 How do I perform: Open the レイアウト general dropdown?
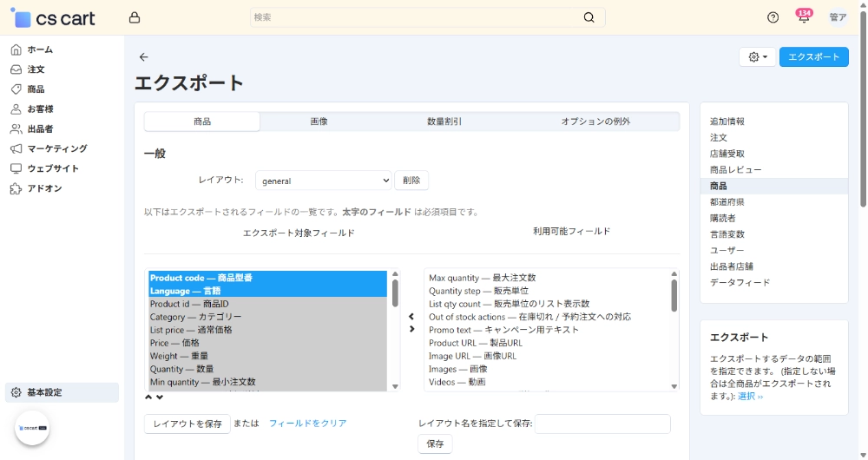tap(323, 181)
